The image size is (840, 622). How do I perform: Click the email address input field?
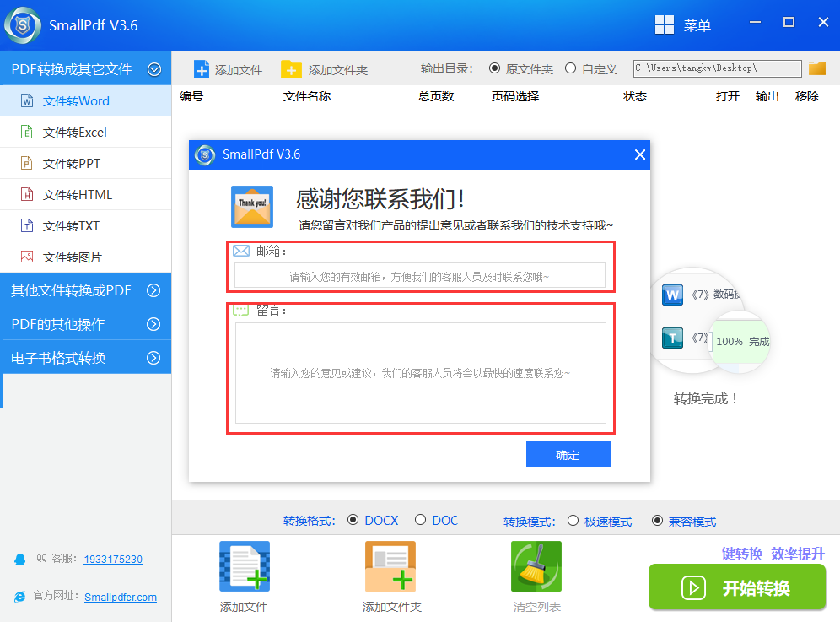[x=420, y=276]
